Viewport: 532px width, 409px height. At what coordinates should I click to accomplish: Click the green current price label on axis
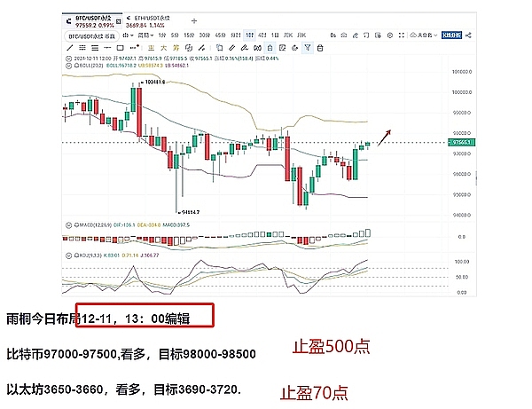[x=463, y=141]
